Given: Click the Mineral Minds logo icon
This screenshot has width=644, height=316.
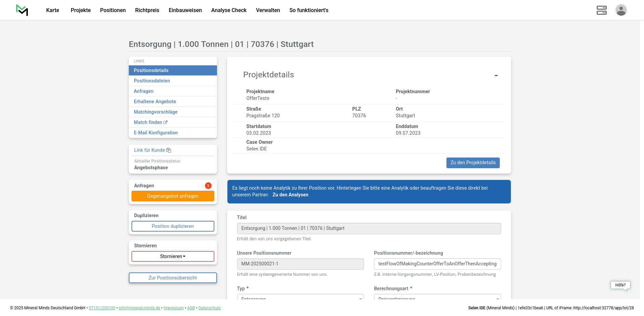Looking at the screenshot, I should 22,10.
